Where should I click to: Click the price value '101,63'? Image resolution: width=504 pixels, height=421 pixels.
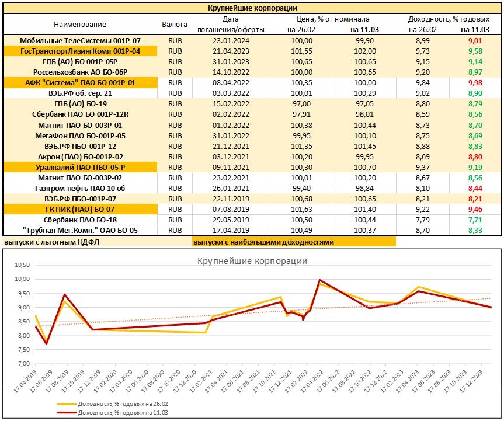coord(301,209)
